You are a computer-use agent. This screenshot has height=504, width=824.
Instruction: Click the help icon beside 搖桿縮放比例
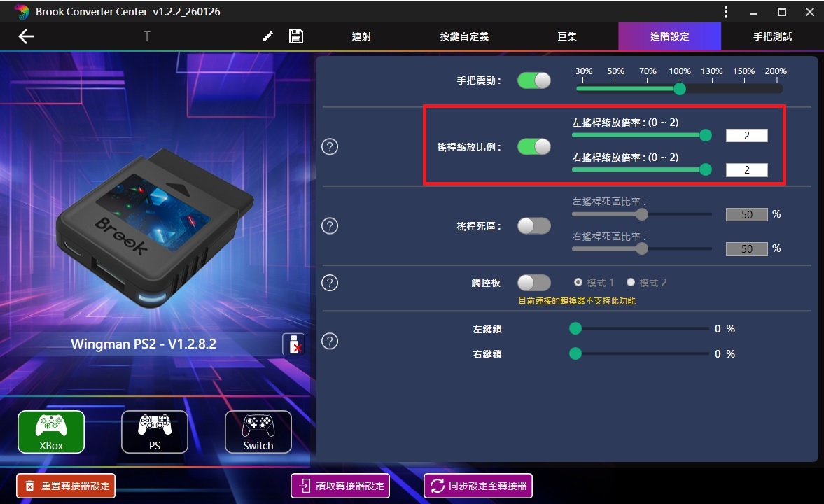tap(330, 146)
